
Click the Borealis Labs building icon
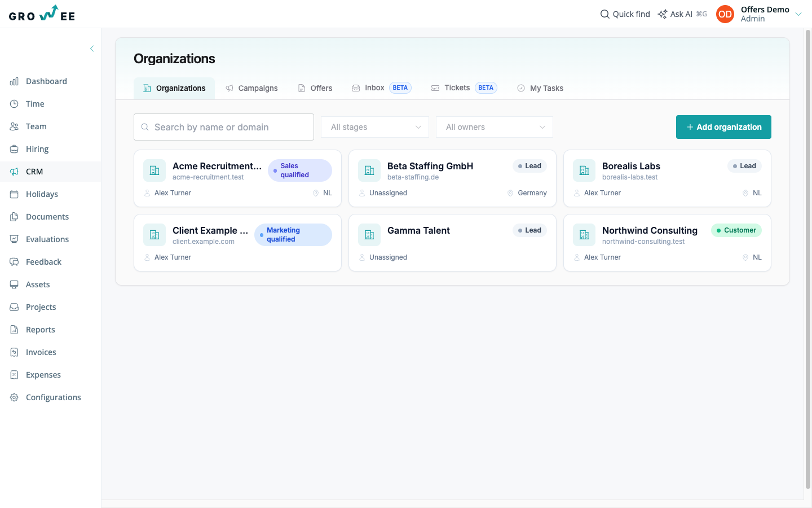(x=584, y=170)
